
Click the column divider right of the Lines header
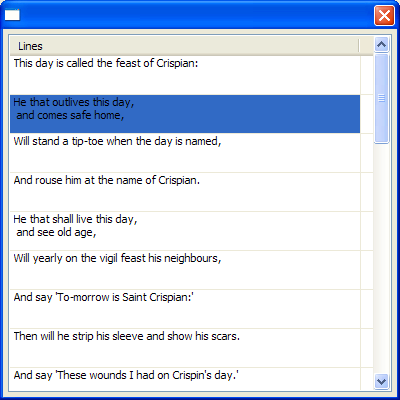(359, 46)
